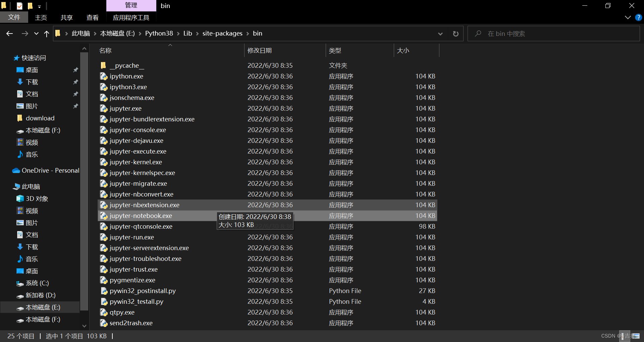The height and width of the screenshot is (342, 644).
Task: Go up one folder level
Action: point(47,34)
